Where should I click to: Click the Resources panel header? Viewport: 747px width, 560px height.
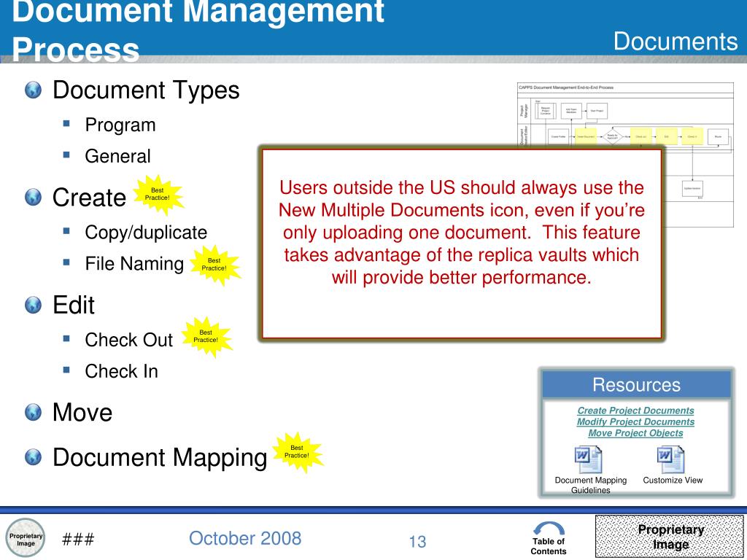click(636, 385)
